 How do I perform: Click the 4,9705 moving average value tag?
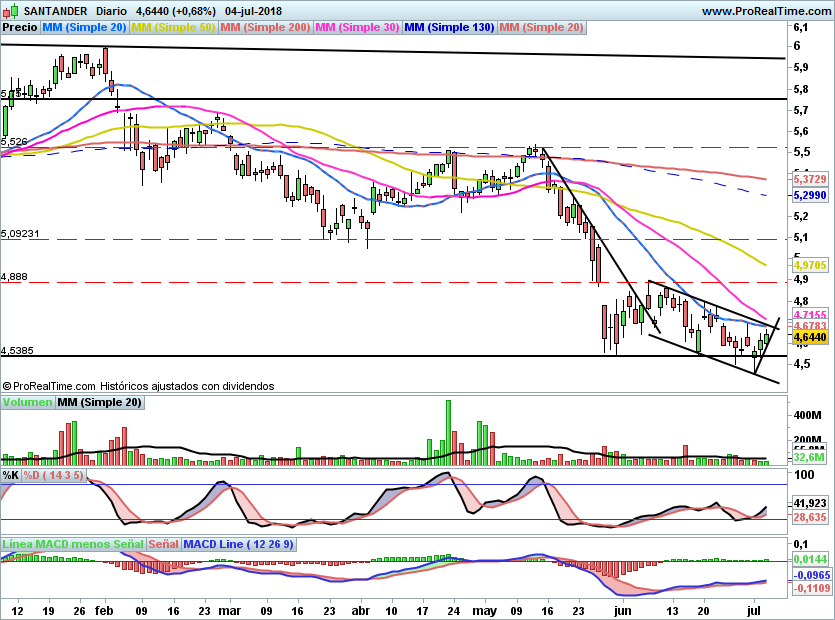tap(810, 265)
